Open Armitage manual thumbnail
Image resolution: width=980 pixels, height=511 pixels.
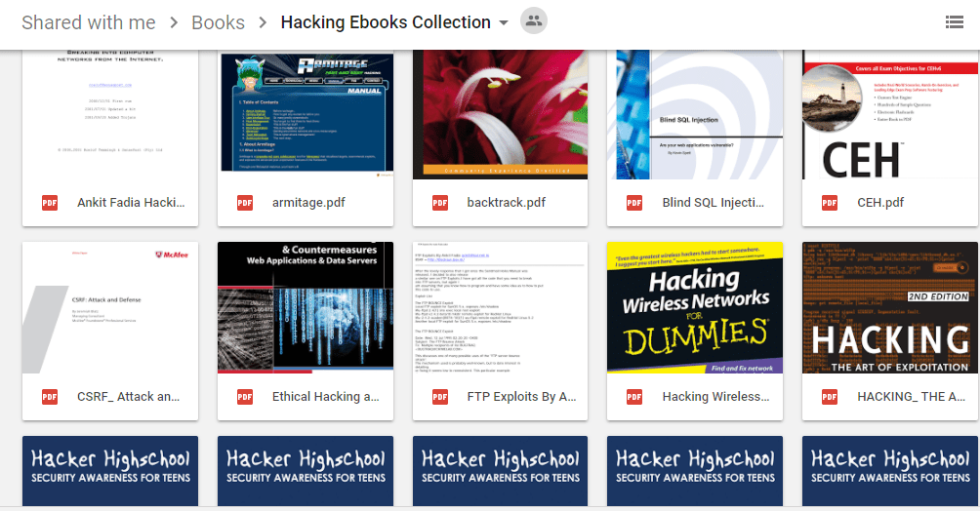tap(306, 114)
